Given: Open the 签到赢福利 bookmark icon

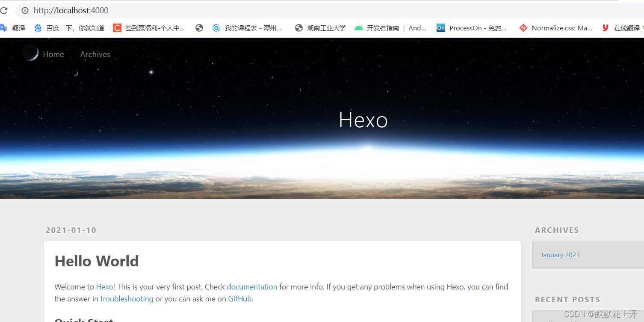Looking at the screenshot, I should tap(117, 28).
